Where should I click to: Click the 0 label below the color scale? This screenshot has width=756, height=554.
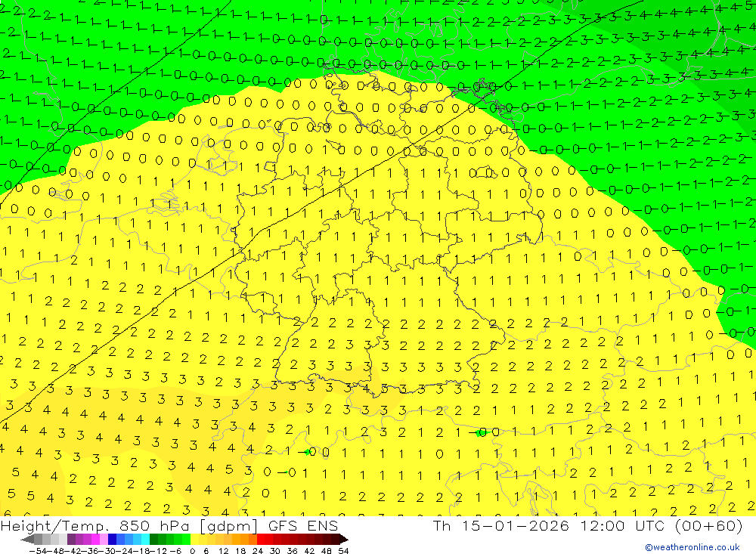coord(192,551)
